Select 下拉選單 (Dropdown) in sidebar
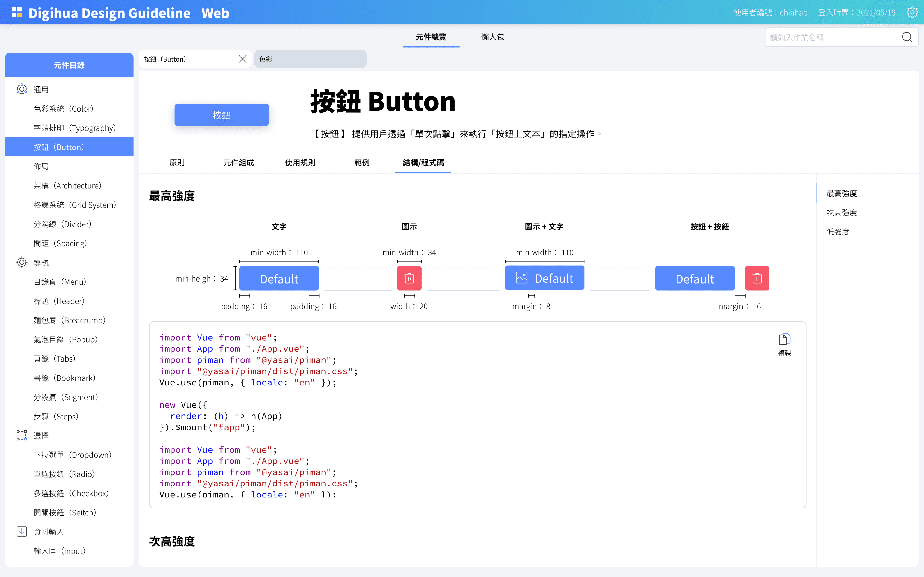Viewport: 924px width, 577px height. 72,455
